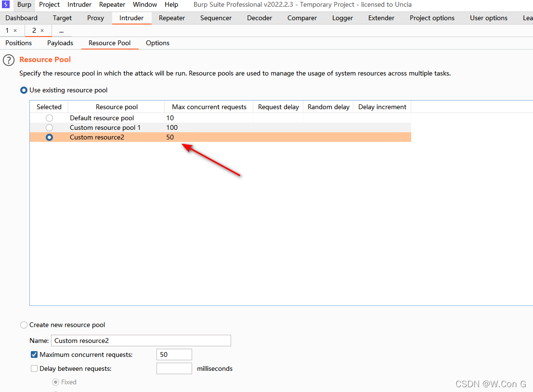The image size is (533, 392).
Task: Click the Delay between requests milliseconds field
Action: click(174, 368)
